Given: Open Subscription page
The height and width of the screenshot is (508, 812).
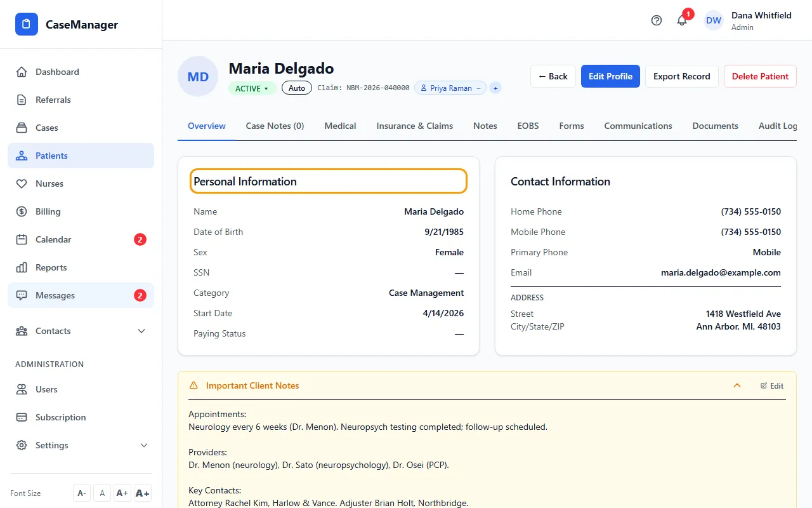Looking at the screenshot, I should click(81, 417).
